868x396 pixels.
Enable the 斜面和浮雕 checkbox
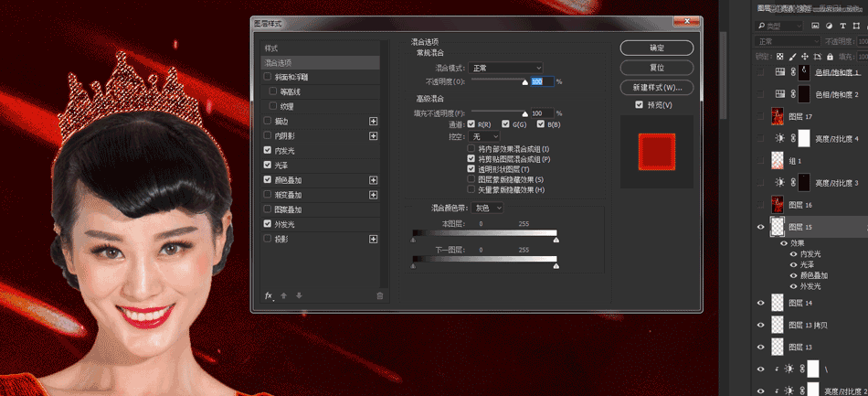tap(268, 77)
